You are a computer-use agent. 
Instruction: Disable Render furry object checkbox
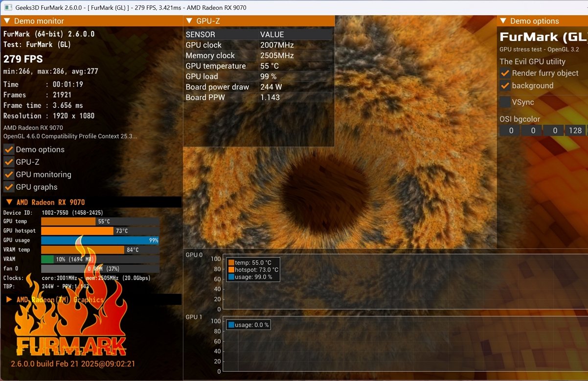pos(505,73)
